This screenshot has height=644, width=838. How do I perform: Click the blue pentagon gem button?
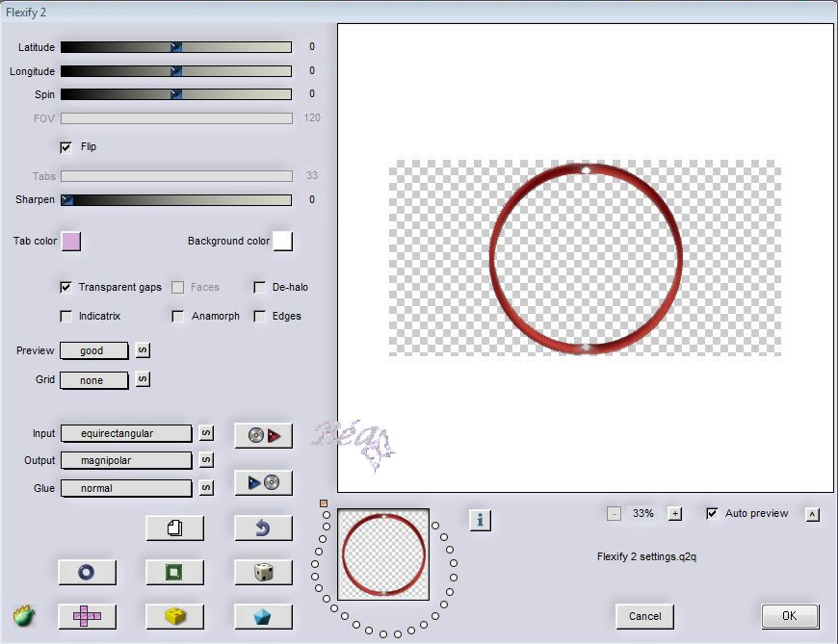click(263, 616)
